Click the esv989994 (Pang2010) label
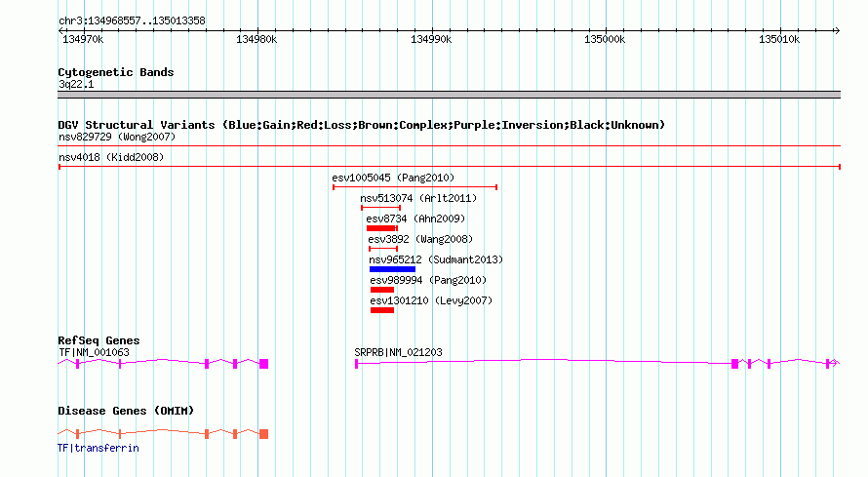The height and width of the screenshot is (477, 868). click(x=428, y=280)
